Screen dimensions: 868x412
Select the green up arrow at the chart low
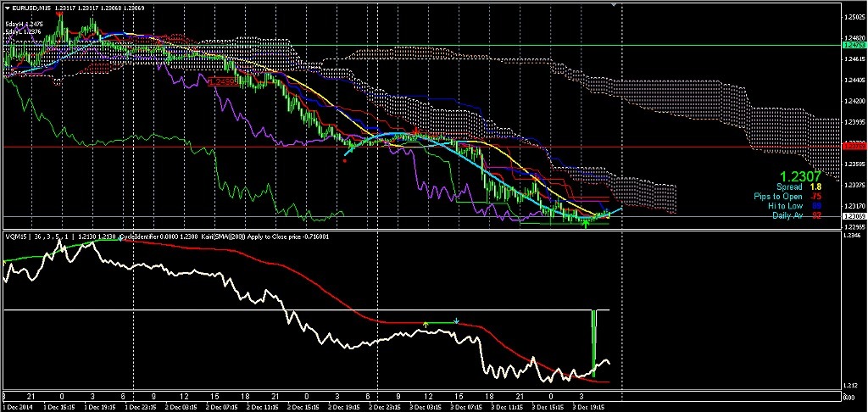click(586, 223)
